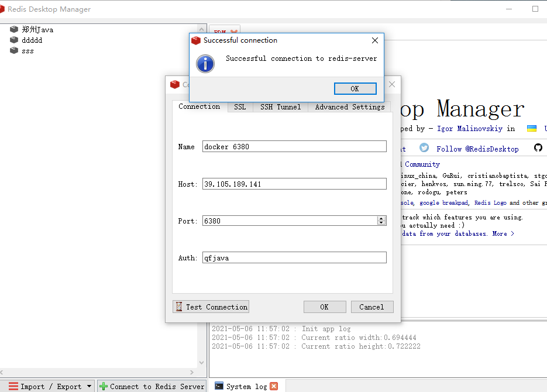The width and height of the screenshot is (547, 392).
Task: Click the Test Connection button
Action: [211, 307]
